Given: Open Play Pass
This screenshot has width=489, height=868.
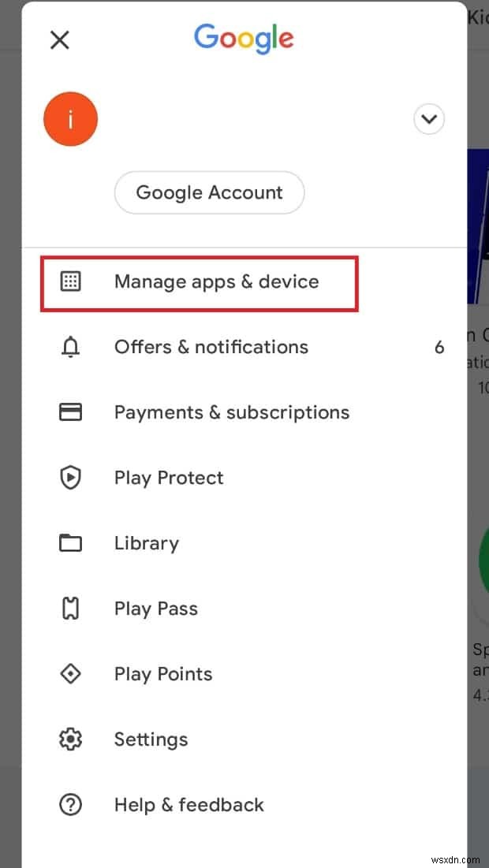Looking at the screenshot, I should pos(155,609).
